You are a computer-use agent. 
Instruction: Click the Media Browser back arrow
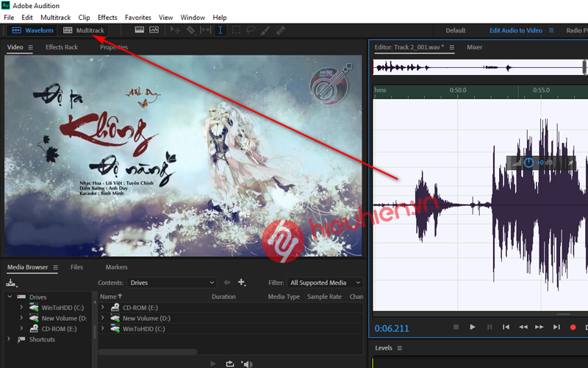[226, 283]
